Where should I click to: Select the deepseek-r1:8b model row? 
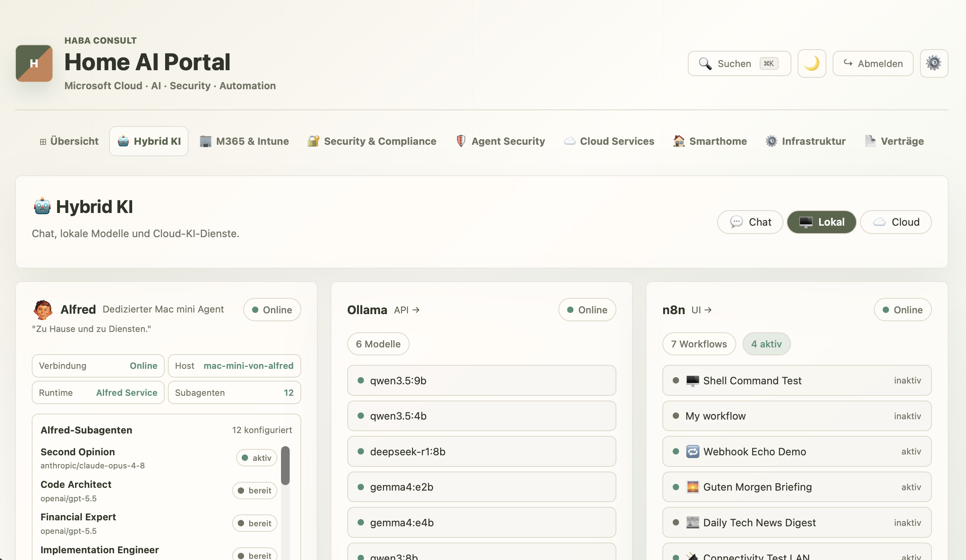pos(482,451)
